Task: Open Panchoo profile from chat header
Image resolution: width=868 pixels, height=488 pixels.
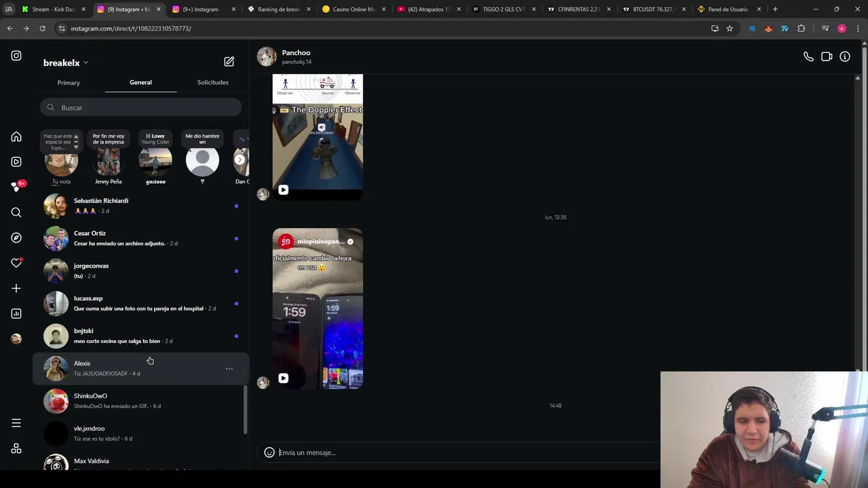Action: 284,57
